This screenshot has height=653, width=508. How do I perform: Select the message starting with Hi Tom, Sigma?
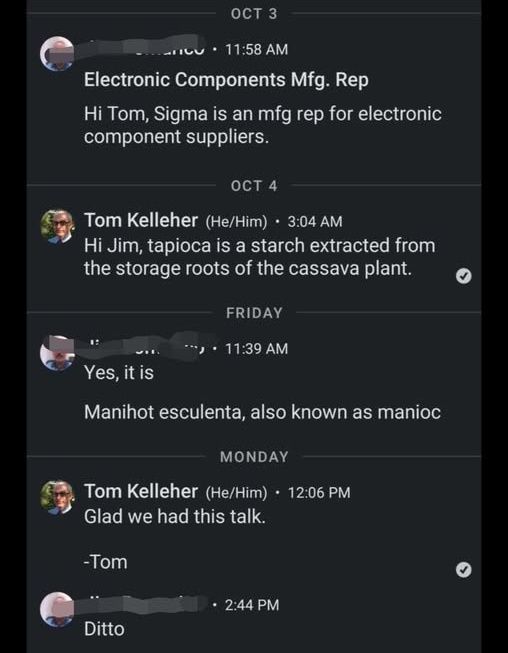click(x=263, y=125)
